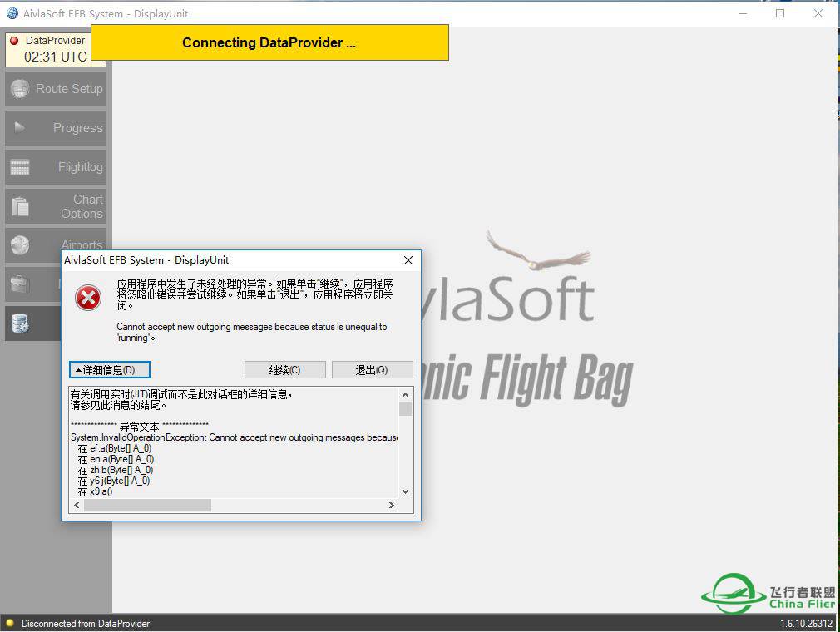
Task: Click the globe icon beside Airports
Action: point(20,245)
